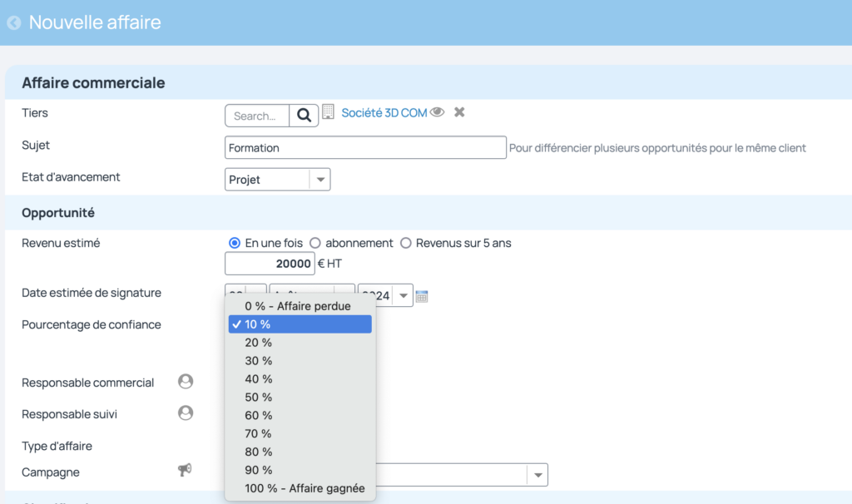This screenshot has width=852, height=504.
Task: Open the Campagne dropdown arrow
Action: [x=537, y=475]
